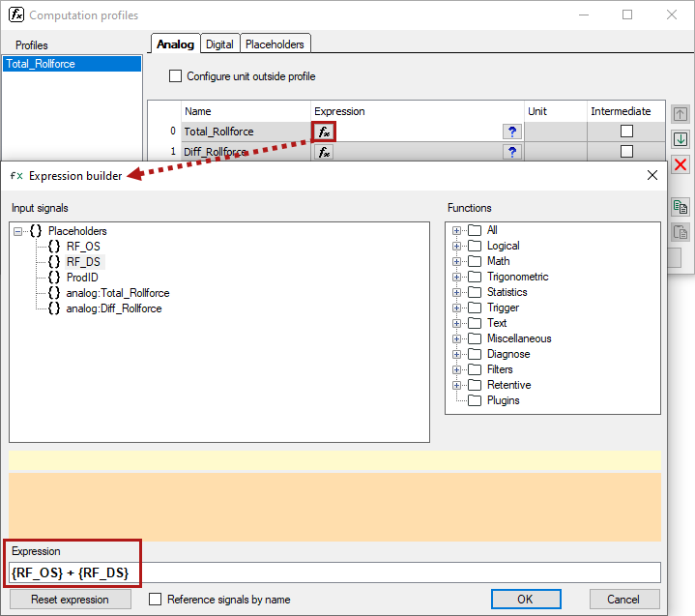The height and width of the screenshot is (616, 695).
Task: Click the OK button
Action: click(526, 600)
